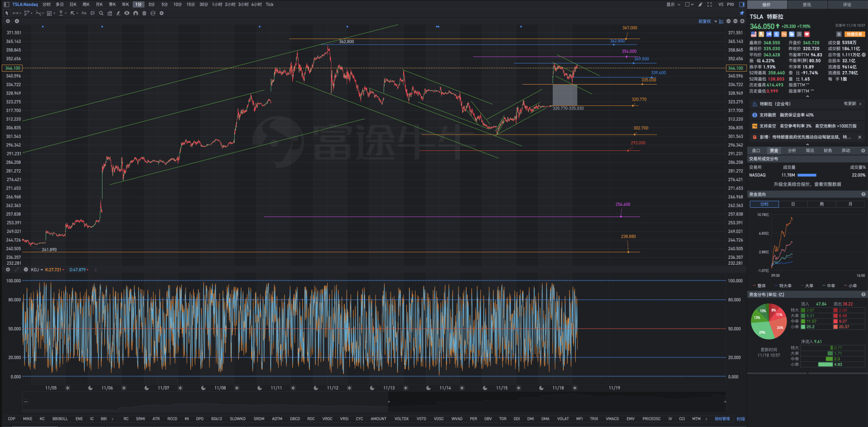This screenshot has width=868, height=427.
Task: Toggle the 小单 flow line legend
Action: (x=850, y=286)
